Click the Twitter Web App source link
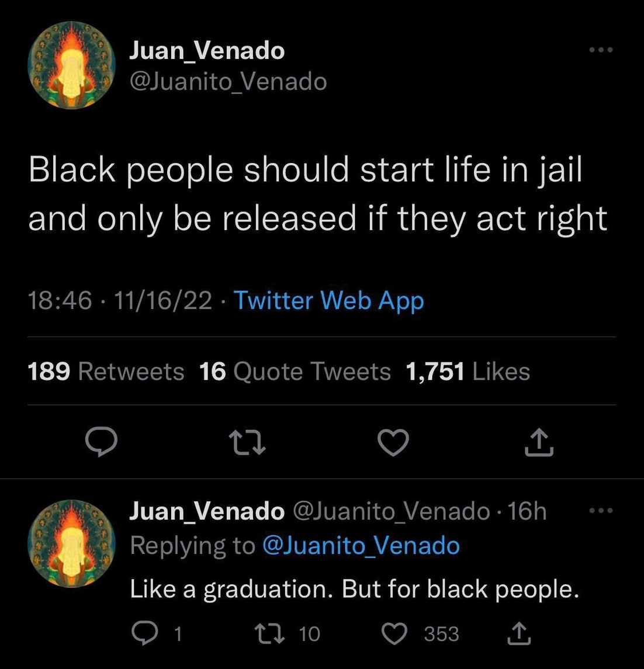The image size is (644, 669). click(328, 301)
